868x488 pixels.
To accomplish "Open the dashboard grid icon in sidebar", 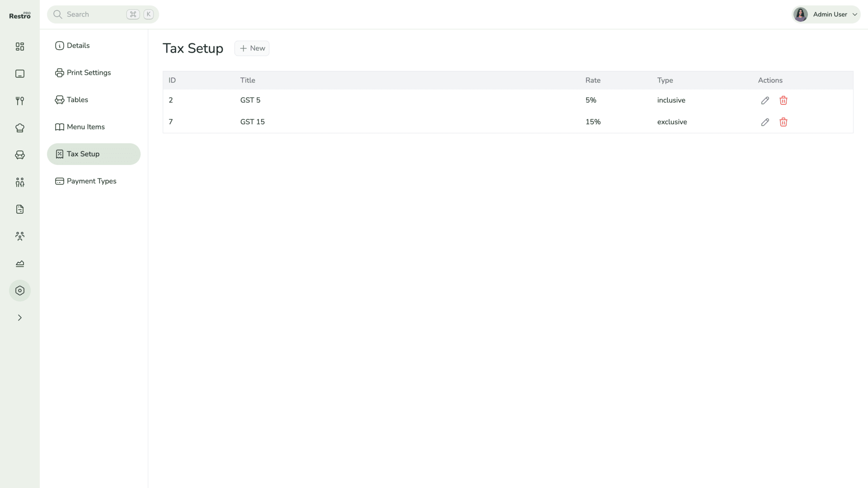I will (x=20, y=47).
